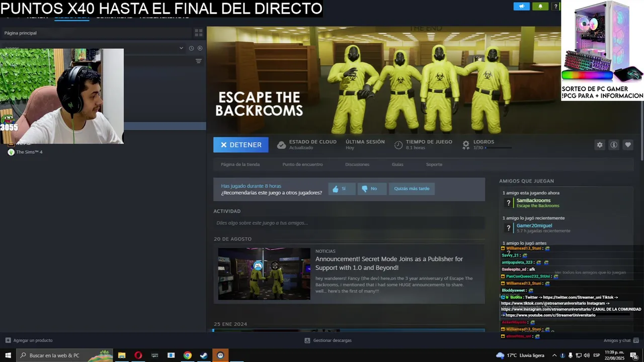Screen dimensions: 644x362
Task: Open Windows notification center icon
Action: [x=634, y=355]
